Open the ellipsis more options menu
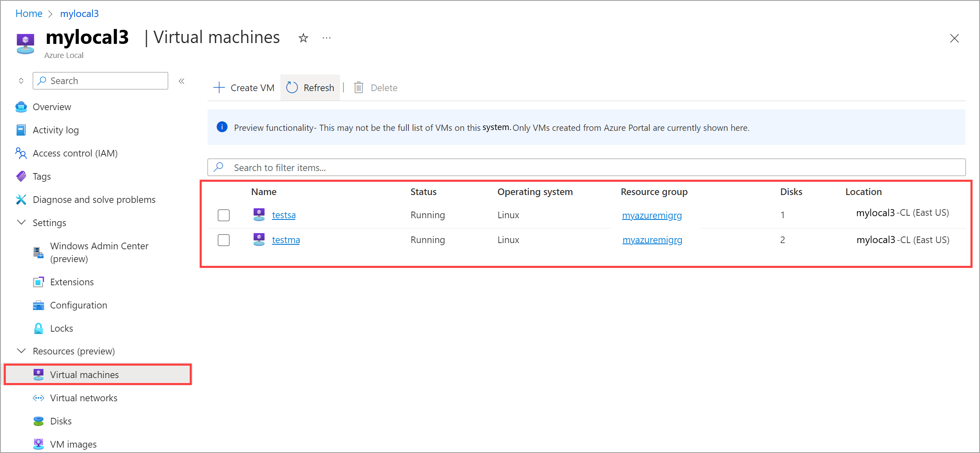This screenshot has width=980, height=453. [326, 38]
